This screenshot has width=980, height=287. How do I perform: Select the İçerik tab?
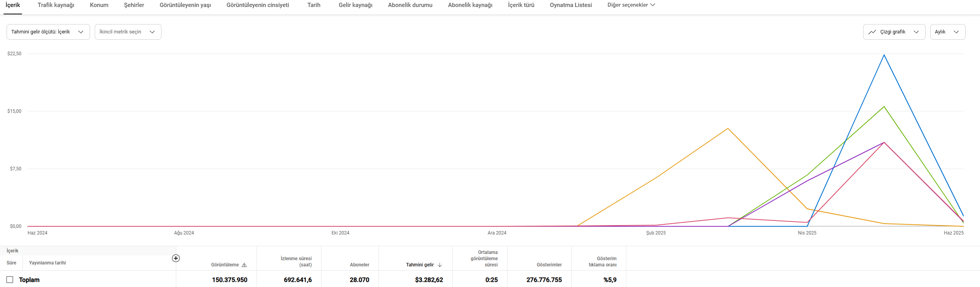click(x=13, y=5)
